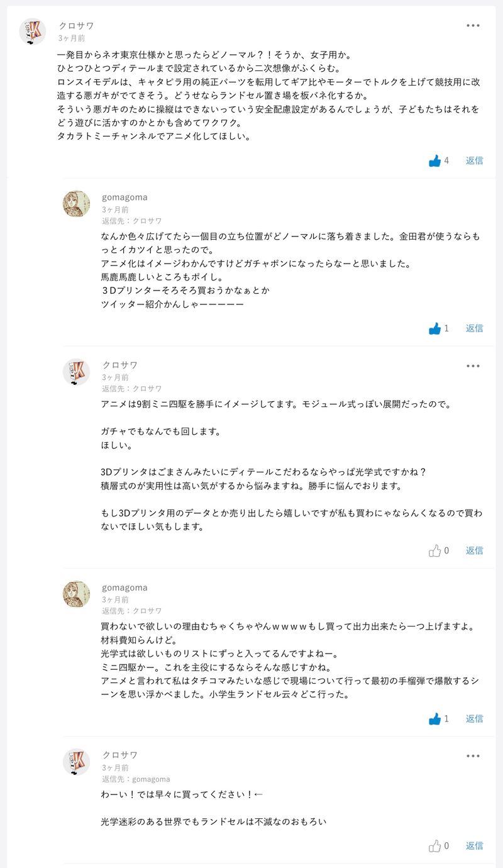Click クロサワ's avatar on the ミニ四駆 reply
The width and height of the screenshot is (503, 868).
[76, 372]
